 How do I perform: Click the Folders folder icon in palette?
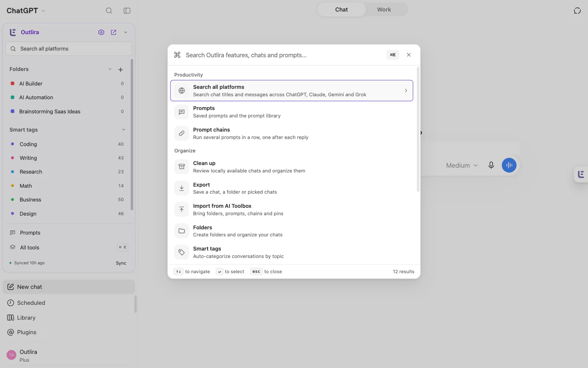pyautogui.click(x=182, y=231)
